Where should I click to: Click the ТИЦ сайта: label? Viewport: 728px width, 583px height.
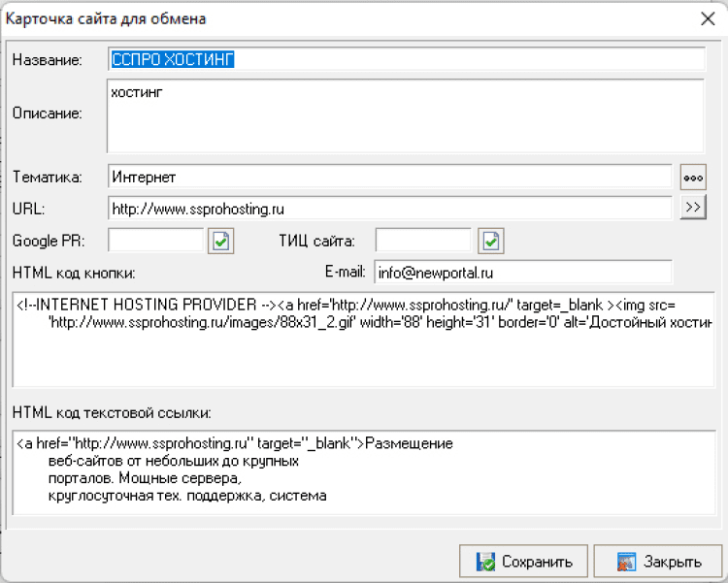(316, 241)
